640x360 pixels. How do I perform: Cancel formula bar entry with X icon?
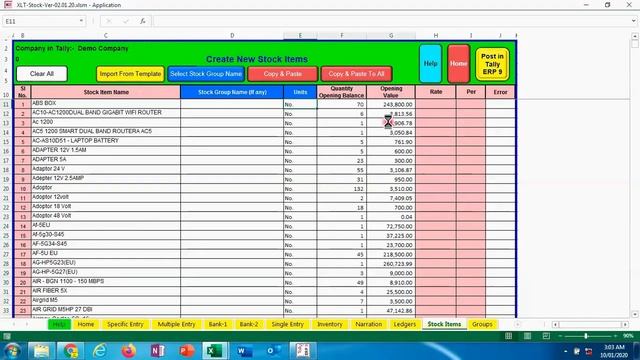pyautogui.click(x=109, y=21)
